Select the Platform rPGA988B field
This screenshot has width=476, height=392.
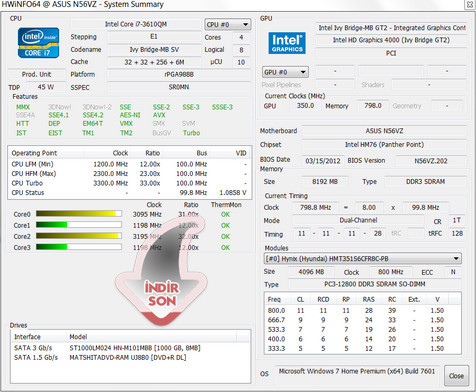click(179, 74)
